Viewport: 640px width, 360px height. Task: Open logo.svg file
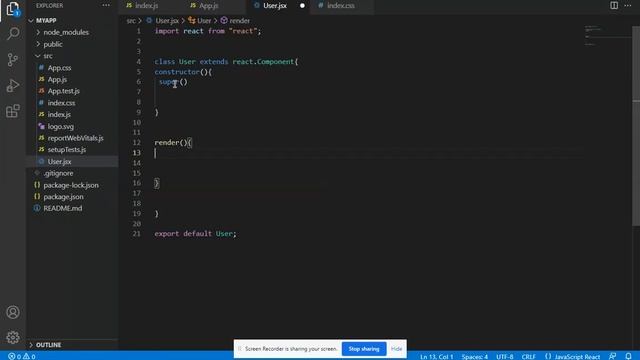60,127
